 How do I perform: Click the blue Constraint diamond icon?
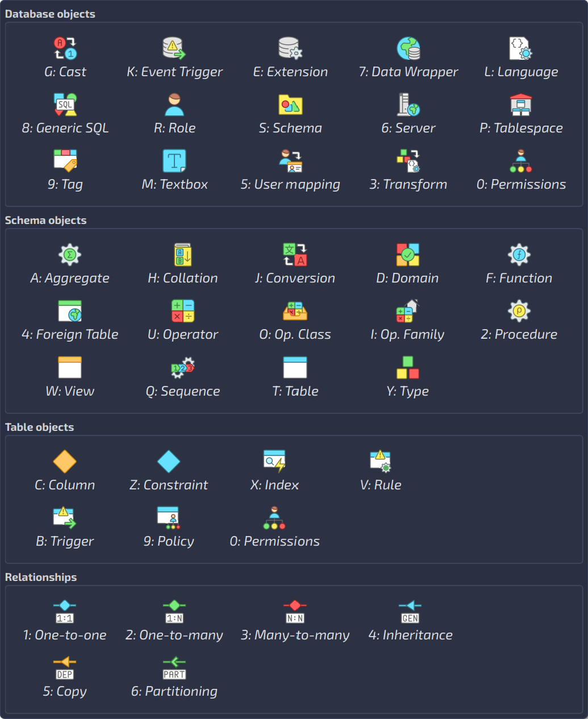(x=169, y=462)
